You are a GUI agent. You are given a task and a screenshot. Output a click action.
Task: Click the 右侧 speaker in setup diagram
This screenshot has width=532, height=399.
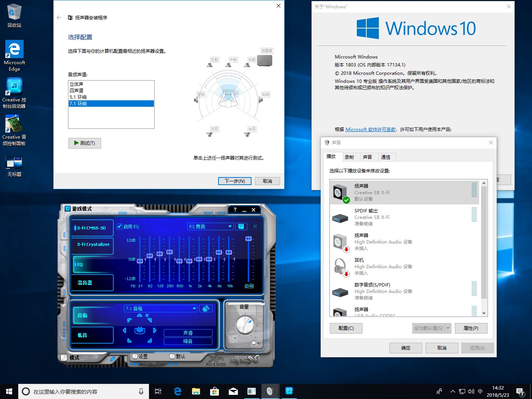(x=261, y=100)
